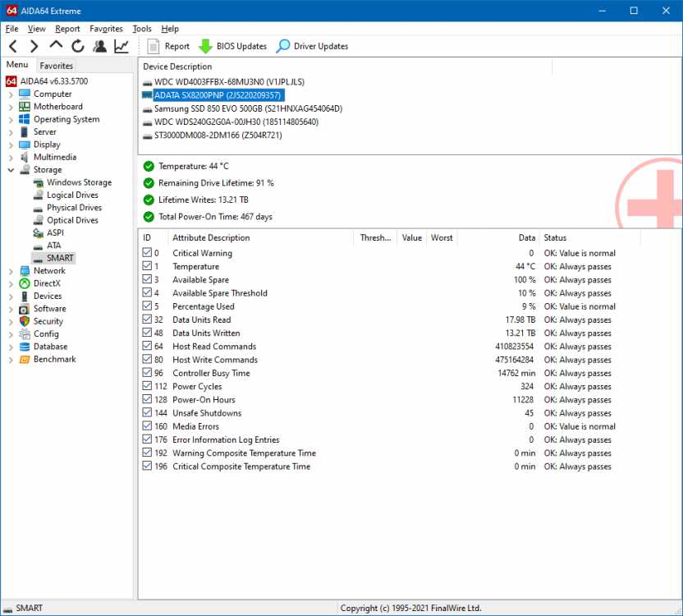Select the Software icon in the tree
The image size is (683, 616).
[x=25, y=309]
